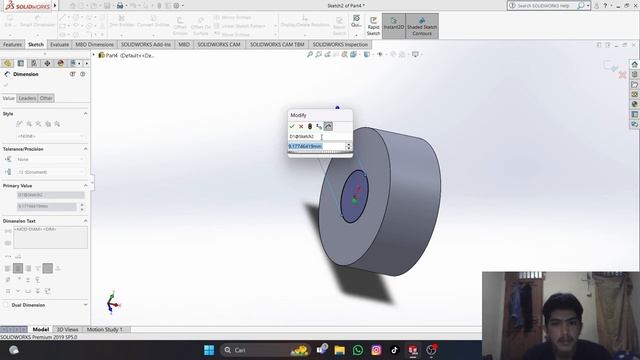
Task: Collapse the Style section
Action: tap(85, 113)
